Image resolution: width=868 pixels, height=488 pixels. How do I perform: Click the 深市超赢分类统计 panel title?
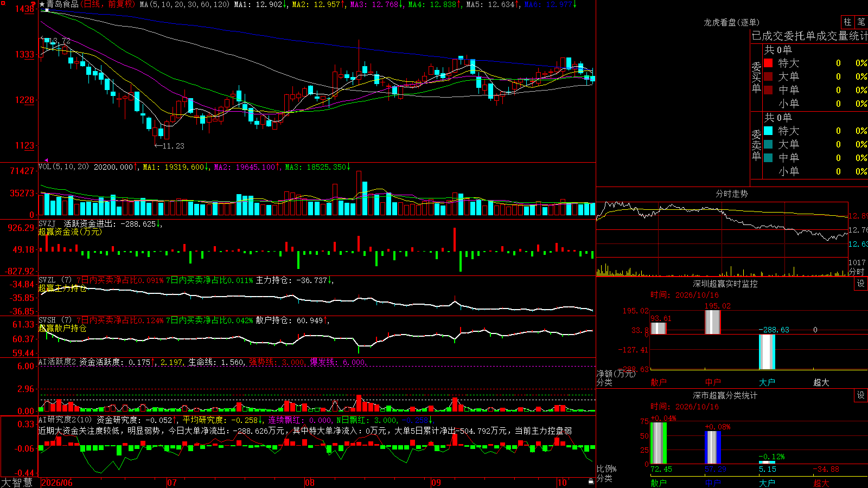click(x=725, y=395)
